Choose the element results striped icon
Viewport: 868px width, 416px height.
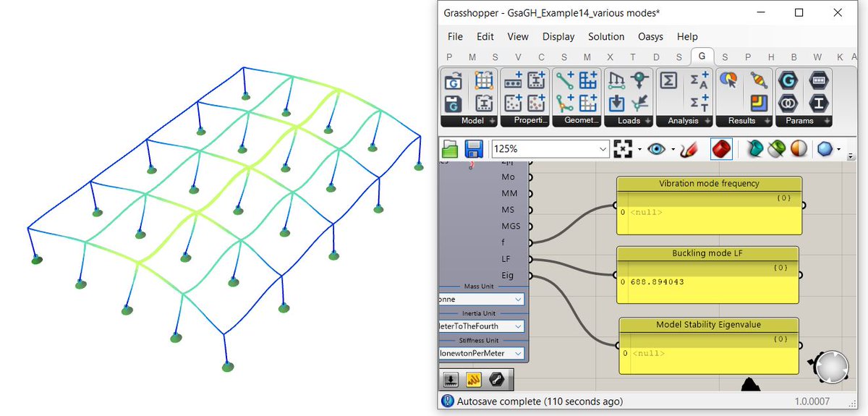pos(759,80)
